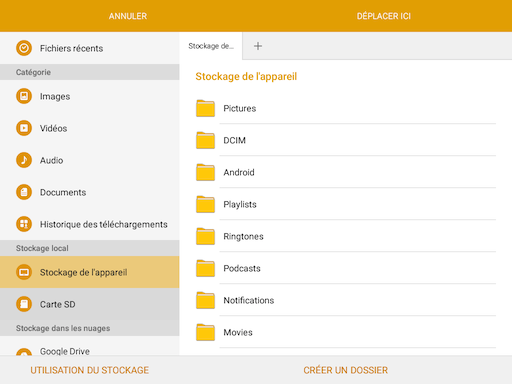
Task: Tap CRÉER UN DOSSIER
Action: pyautogui.click(x=346, y=370)
